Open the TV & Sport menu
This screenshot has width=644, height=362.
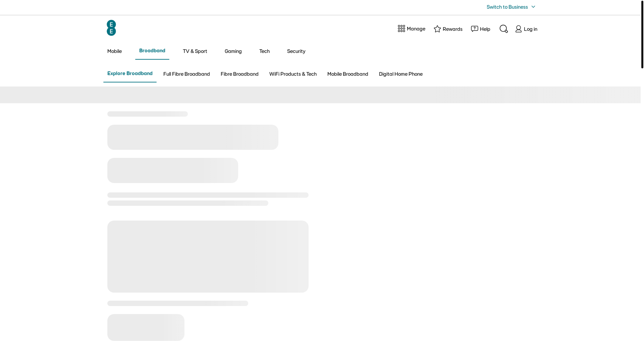pyautogui.click(x=195, y=51)
